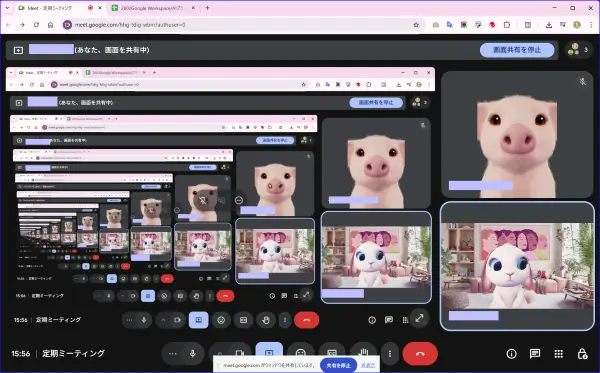This screenshot has width=600, height=373.
Task: Open the participants list showing 3 people
Action: pos(579,50)
